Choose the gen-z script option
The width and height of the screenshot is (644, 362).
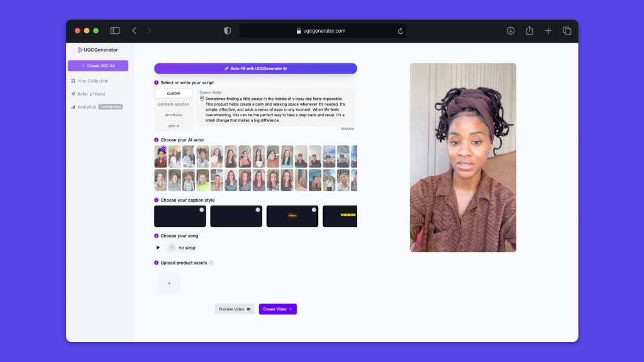point(174,126)
